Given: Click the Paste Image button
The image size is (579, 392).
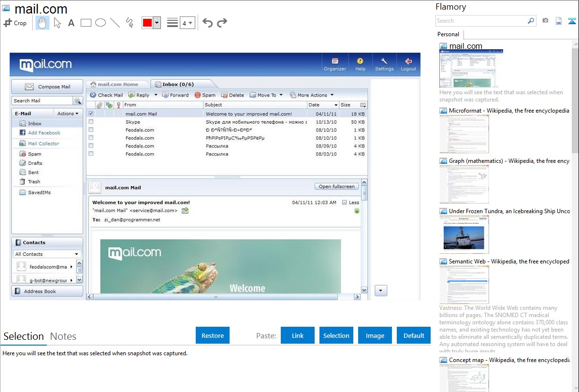Looking at the screenshot, I should tap(375, 335).
